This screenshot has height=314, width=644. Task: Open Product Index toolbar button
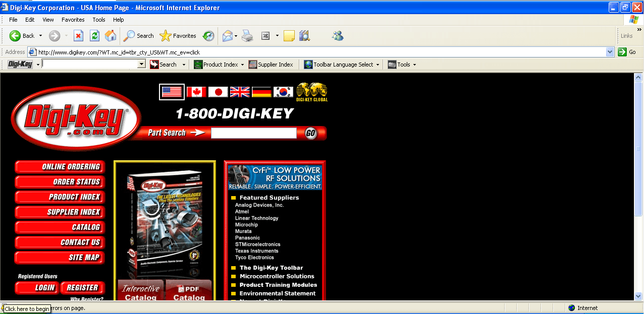216,65
